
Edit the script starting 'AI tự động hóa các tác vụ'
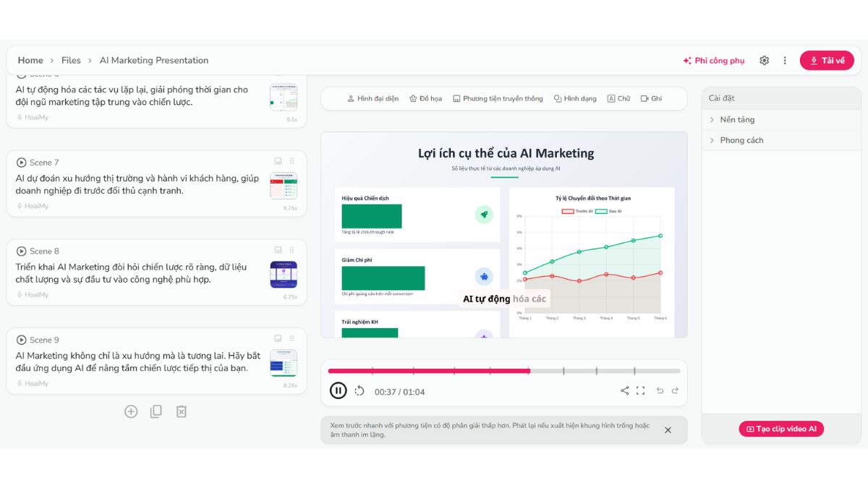coord(132,96)
